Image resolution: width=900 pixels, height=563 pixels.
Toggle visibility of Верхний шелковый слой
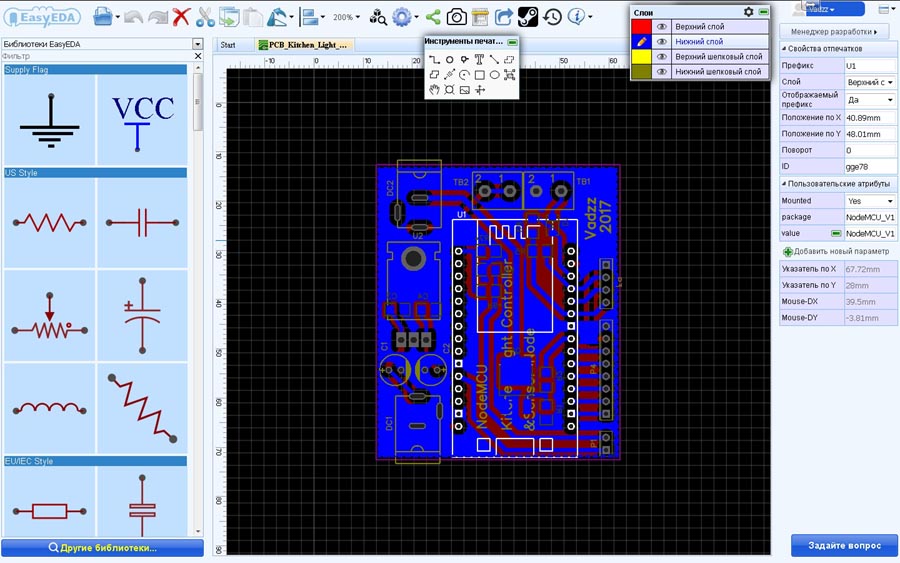click(662, 56)
